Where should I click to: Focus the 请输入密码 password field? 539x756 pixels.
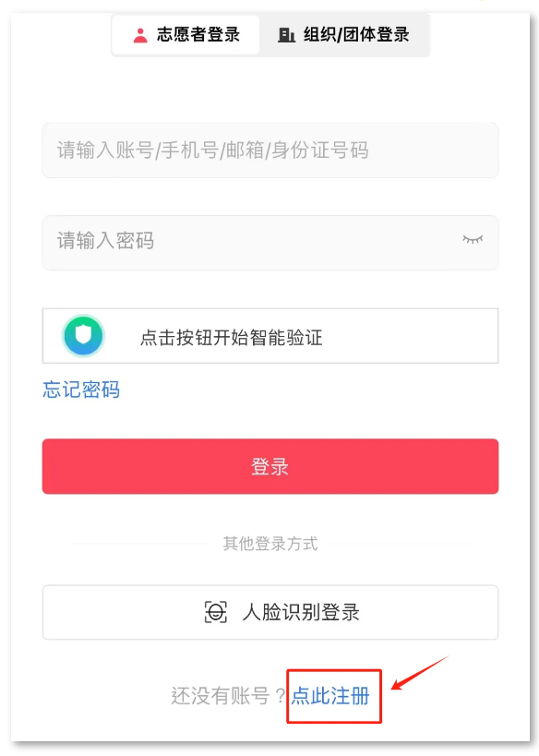pos(270,243)
